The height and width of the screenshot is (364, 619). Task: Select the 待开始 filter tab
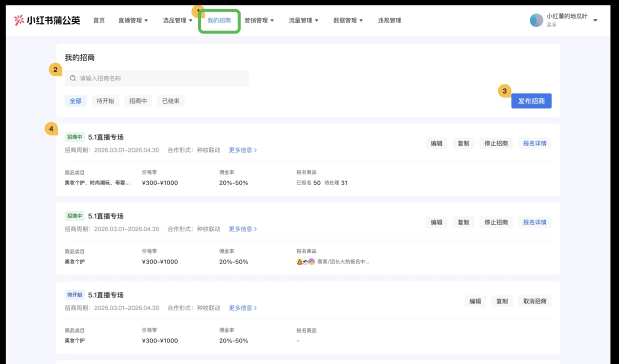[105, 101]
